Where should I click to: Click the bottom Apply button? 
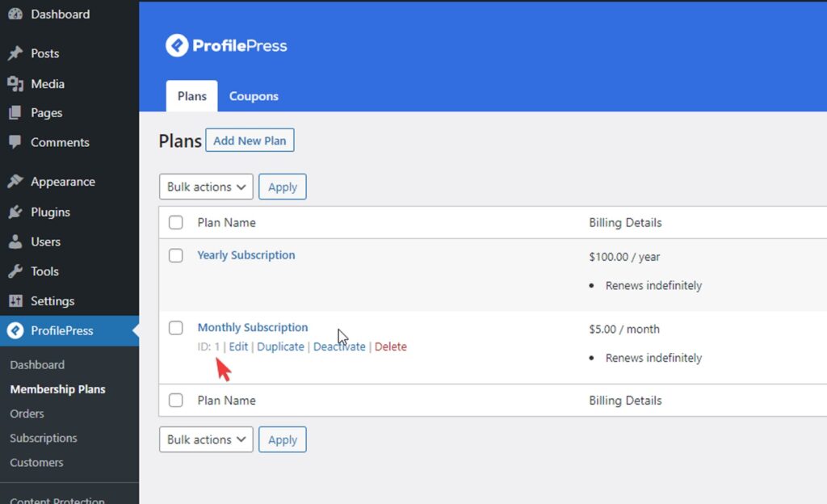pyautogui.click(x=282, y=439)
